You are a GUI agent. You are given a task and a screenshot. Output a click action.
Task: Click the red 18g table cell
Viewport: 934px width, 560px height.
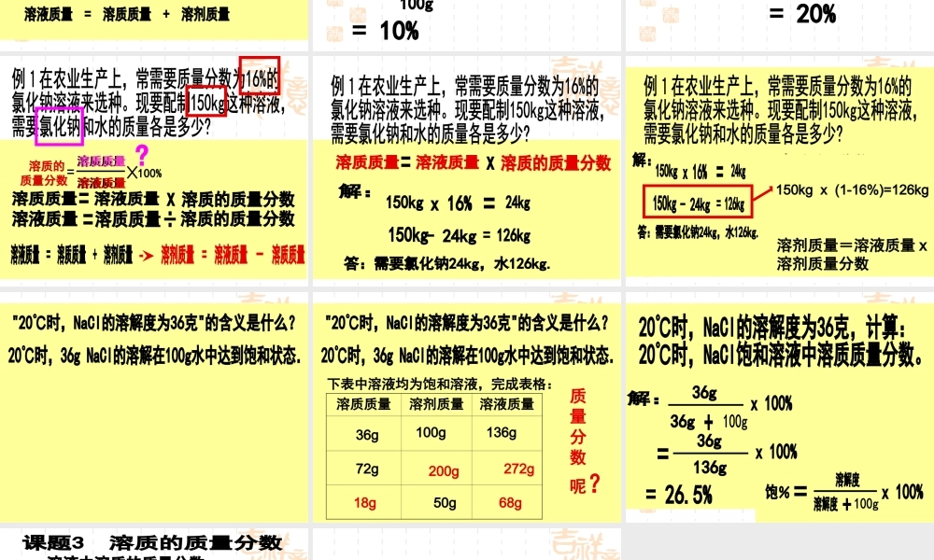click(365, 503)
